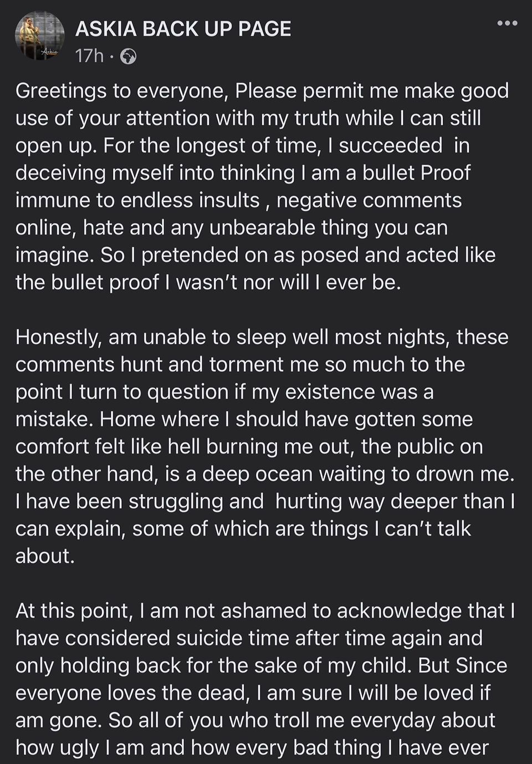Click the 17h post timestamp
Image resolution: width=532 pixels, height=764 pixels.
pyautogui.click(x=89, y=56)
